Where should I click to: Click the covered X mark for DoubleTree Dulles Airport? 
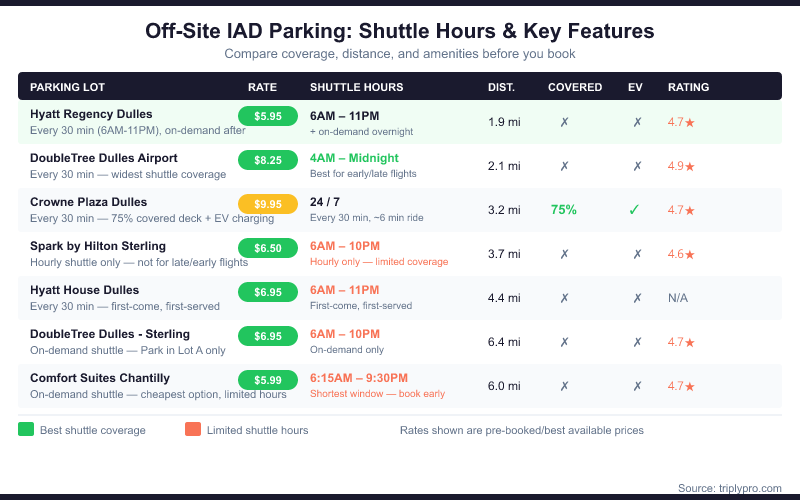tap(564, 166)
